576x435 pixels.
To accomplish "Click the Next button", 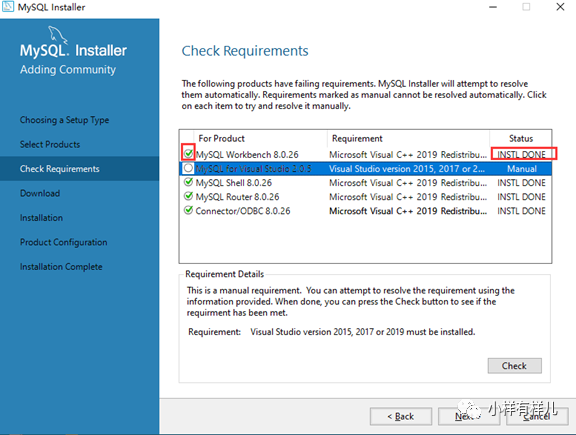I will pyautogui.click(x=469, y=416).
